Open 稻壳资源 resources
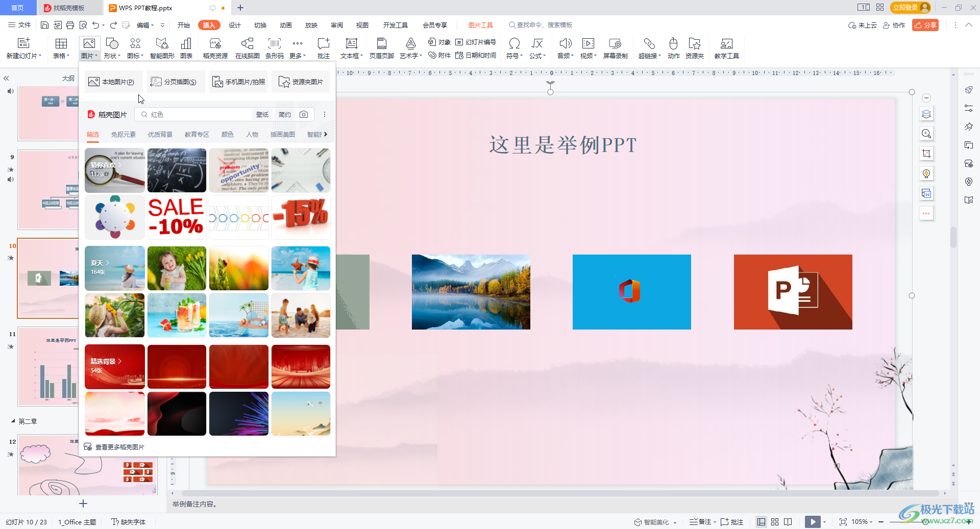The image size is (980, 529). [x=215, y=48]
